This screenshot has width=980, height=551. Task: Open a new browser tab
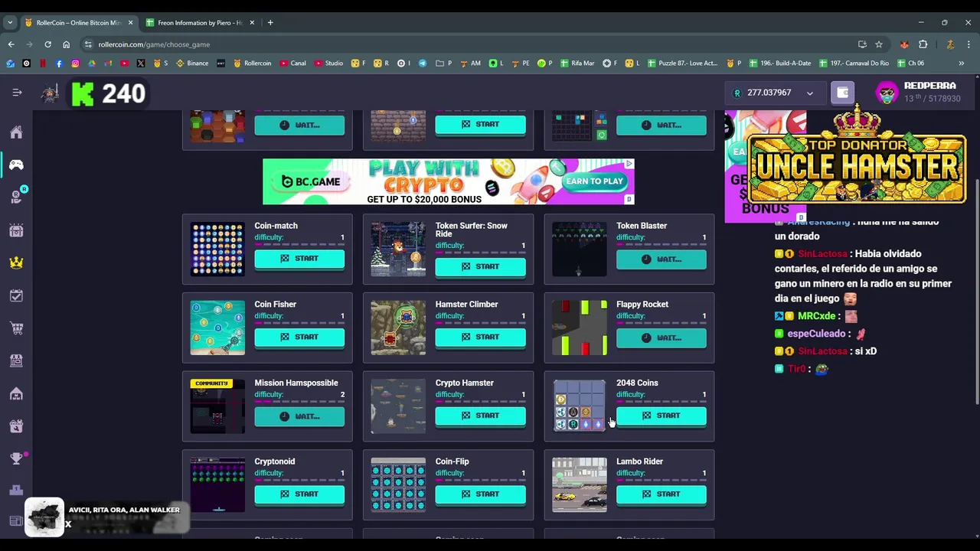(x=270, y=22)
